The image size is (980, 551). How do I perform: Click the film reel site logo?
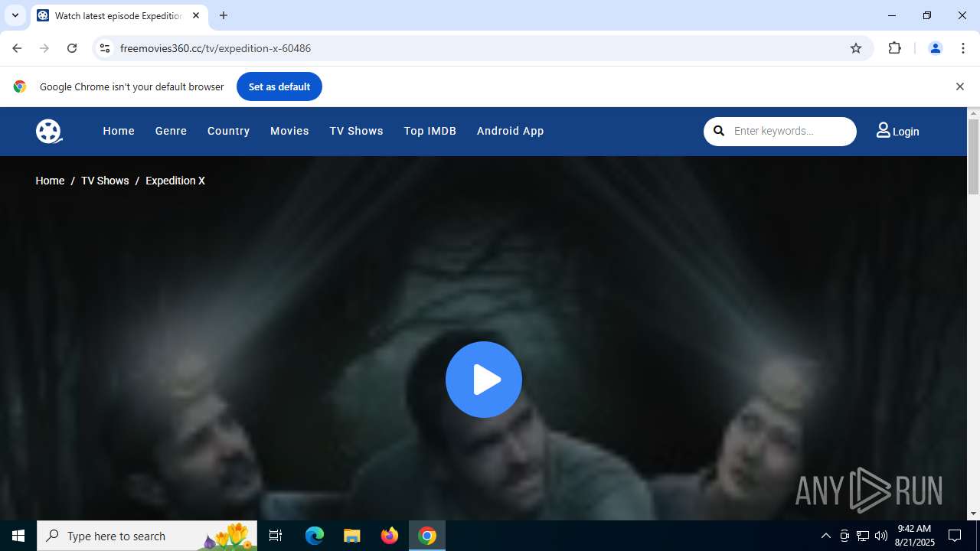pyautogui.click(x=48, y=131)
